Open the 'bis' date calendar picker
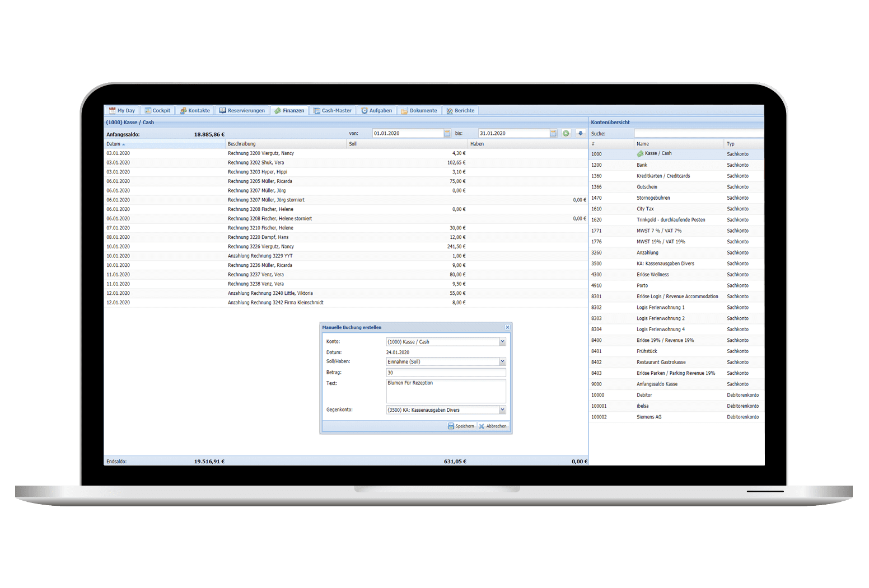 [553, 133]
